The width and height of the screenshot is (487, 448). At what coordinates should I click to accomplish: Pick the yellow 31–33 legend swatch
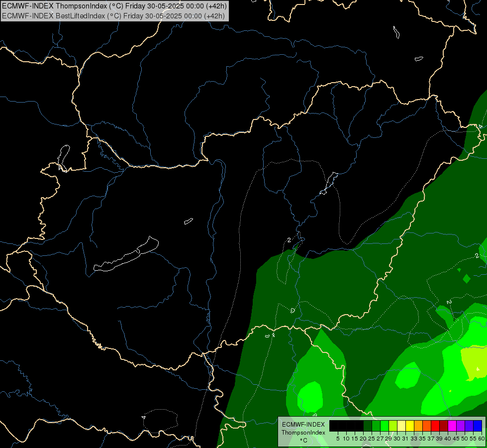point(410,426)
